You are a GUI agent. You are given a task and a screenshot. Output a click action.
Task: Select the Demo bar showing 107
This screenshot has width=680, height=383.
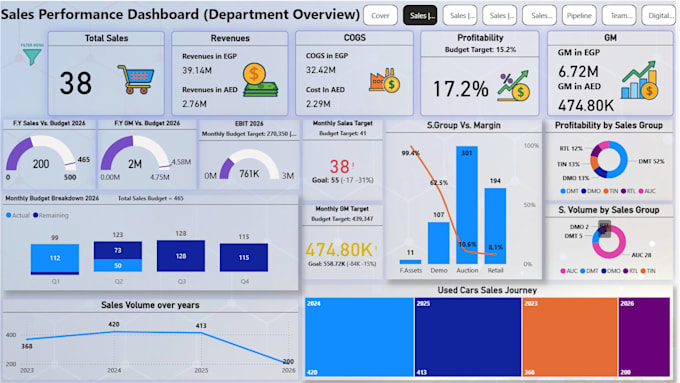coord(438,243)
